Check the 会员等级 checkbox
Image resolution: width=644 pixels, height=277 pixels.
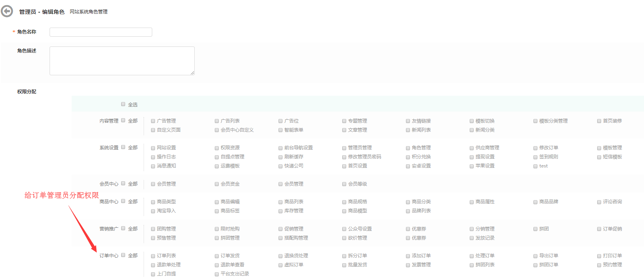[344, 184]
